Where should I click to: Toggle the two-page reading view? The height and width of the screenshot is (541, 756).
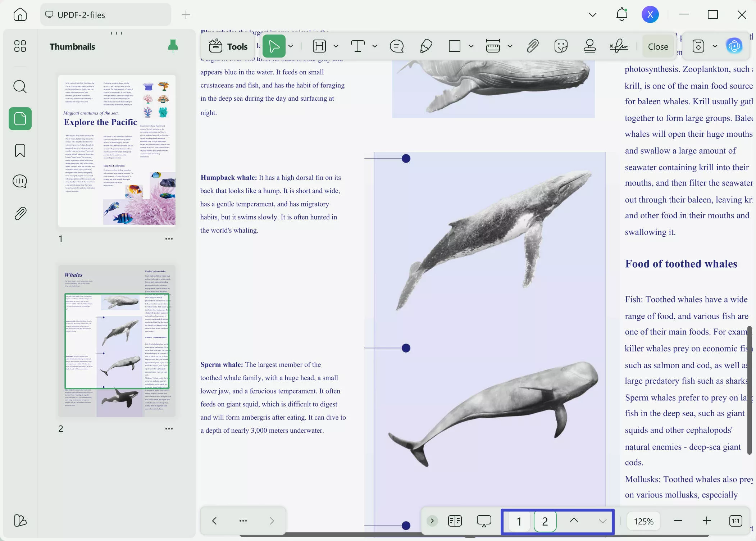point(455,521)
